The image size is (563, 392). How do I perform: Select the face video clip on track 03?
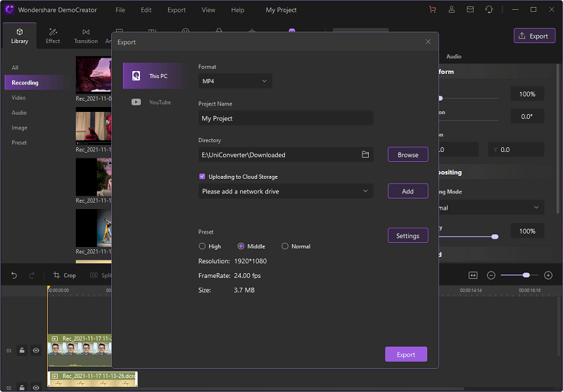click(x=80, y=350)
